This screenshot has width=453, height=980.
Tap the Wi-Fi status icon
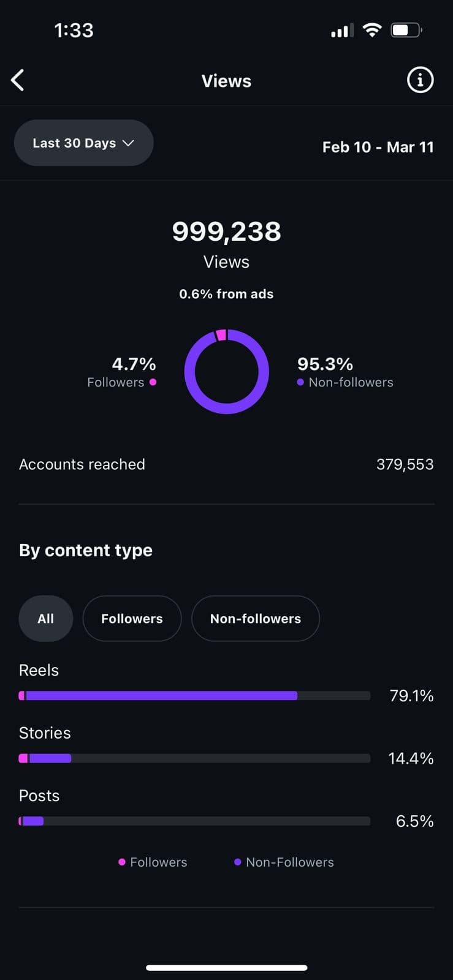point(371,30)
